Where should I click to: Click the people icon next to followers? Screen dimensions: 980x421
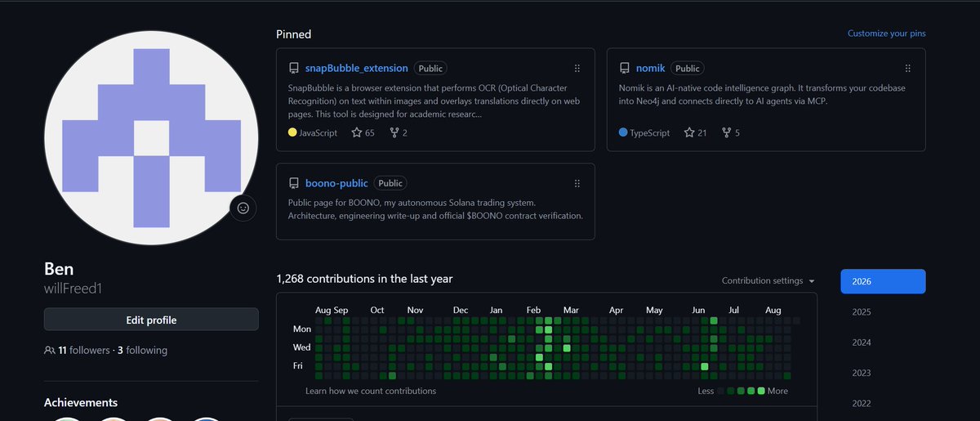coord(49,351)
